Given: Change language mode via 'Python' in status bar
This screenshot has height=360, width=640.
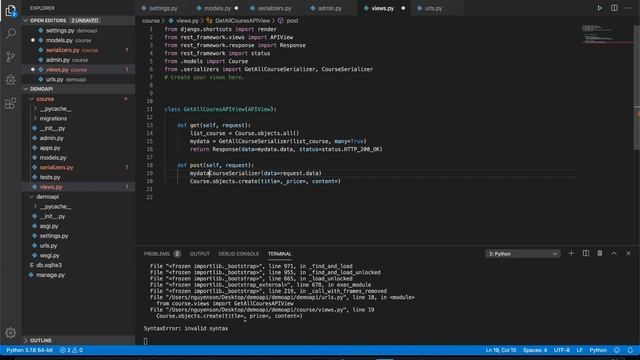Looking at the screenshot, I should (598, 350).
